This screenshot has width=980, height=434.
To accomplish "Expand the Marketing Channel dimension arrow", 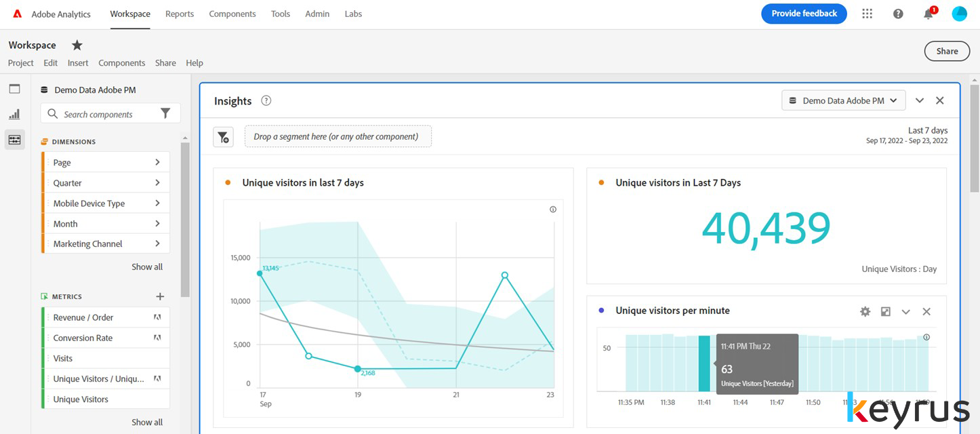I will pyautogui.click(x=157, y=243).
